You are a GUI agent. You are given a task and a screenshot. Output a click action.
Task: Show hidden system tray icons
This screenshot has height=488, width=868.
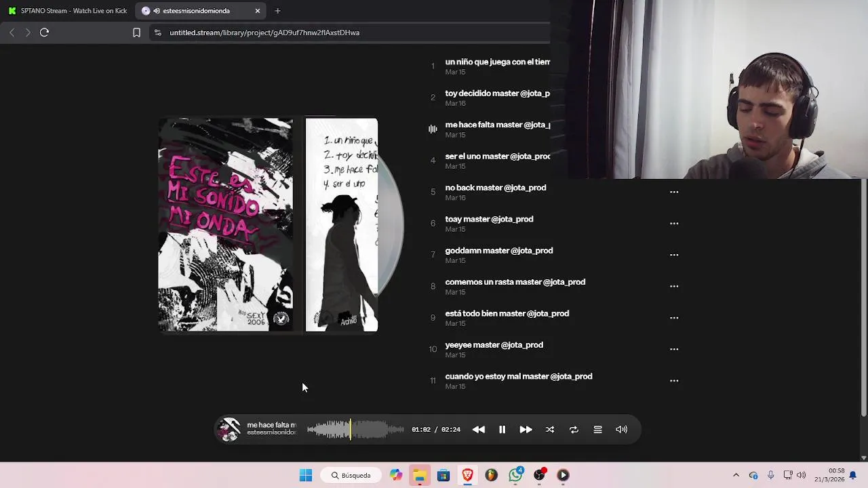coord(736,475)
